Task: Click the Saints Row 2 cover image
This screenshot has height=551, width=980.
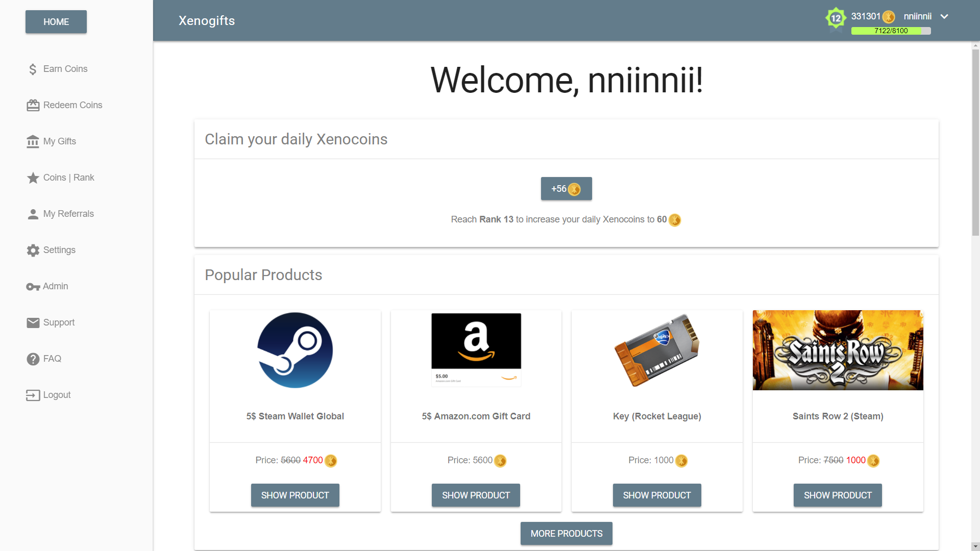Action: point(838,350)
